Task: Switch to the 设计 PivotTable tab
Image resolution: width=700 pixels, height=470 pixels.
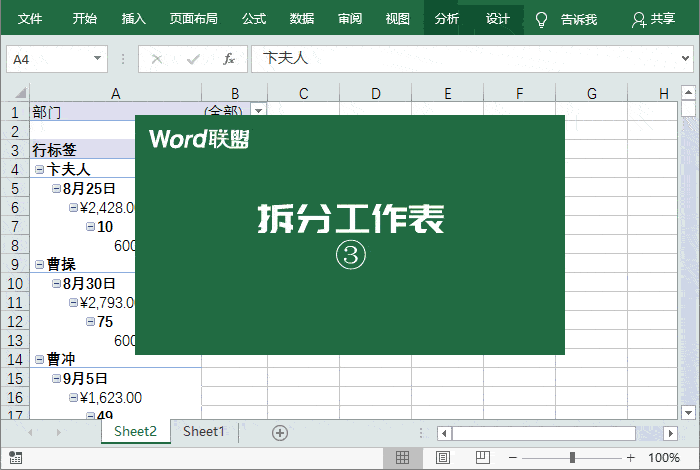Action: pos(497,19)
